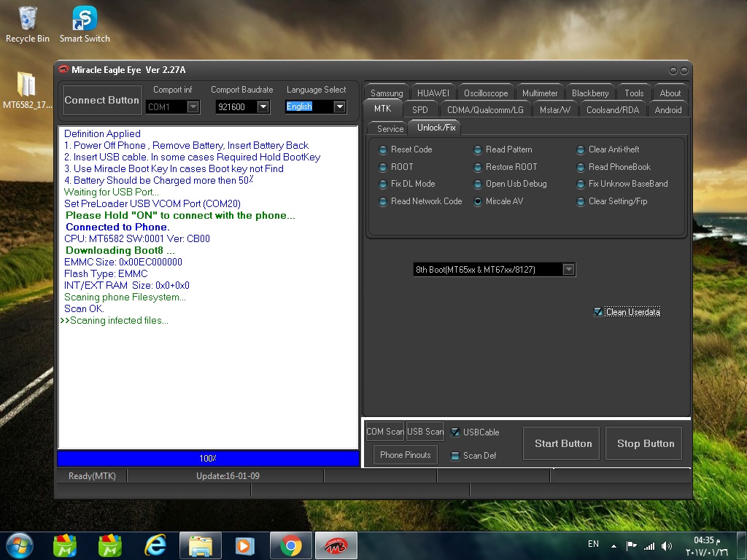Open the Oscilloscope tab

[x=485, y=93]
